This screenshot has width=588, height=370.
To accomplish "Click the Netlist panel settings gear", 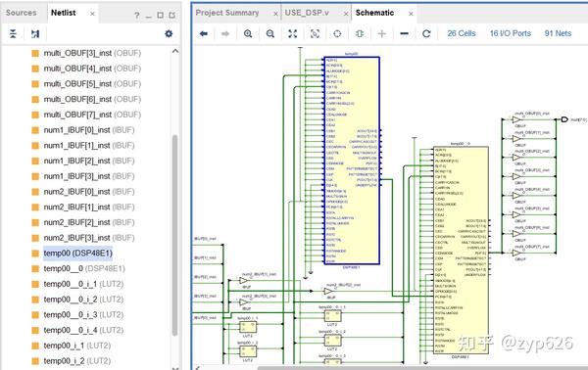I will (x=169, y=33).
